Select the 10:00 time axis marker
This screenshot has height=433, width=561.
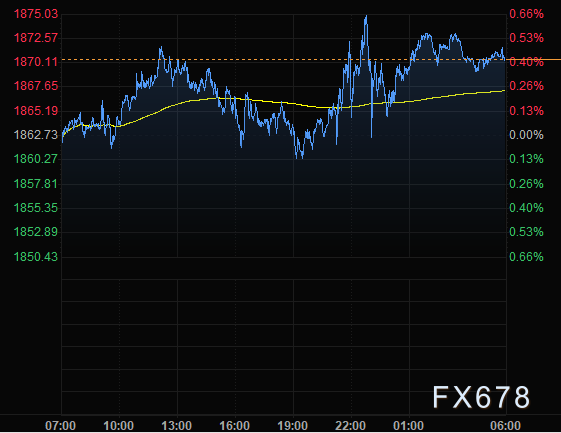(118, 425)
